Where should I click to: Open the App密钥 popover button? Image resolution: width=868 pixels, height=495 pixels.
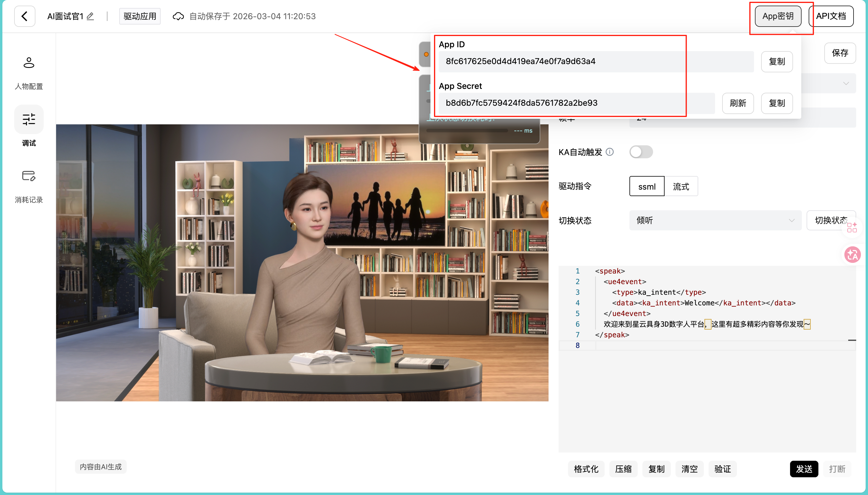click(x=778, y=16)
